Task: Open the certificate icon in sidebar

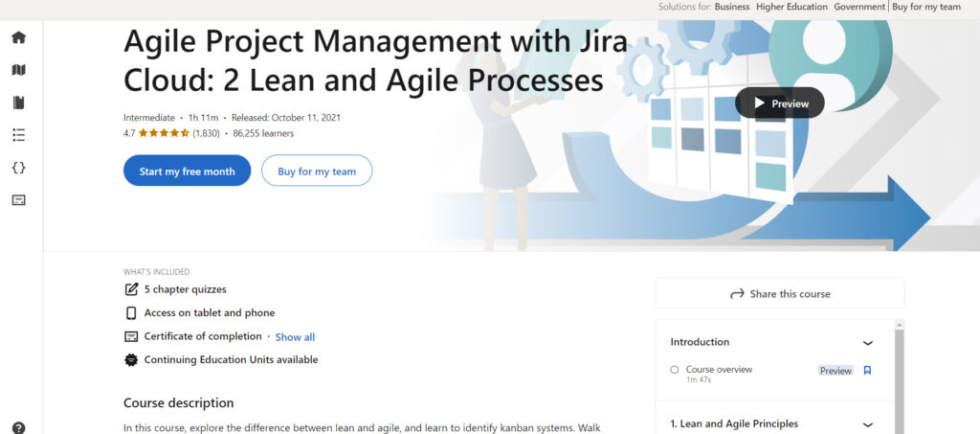Action: [x=18, y=200]
